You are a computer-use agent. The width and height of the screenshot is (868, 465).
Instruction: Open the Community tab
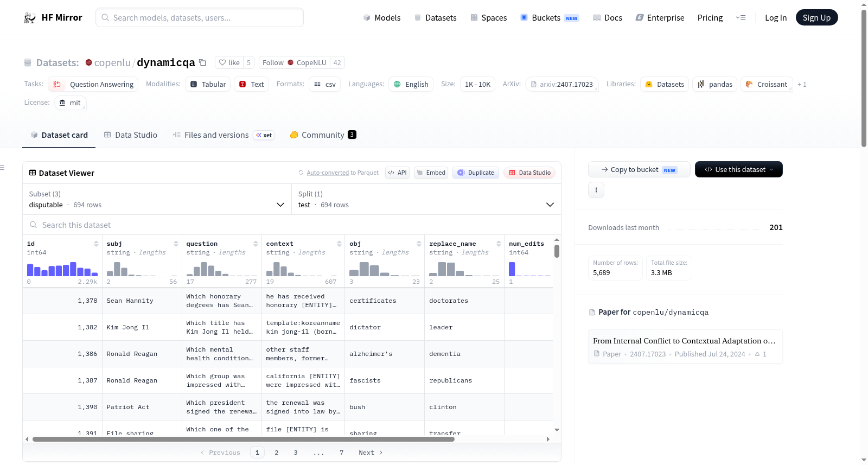(x=323, y=135)
